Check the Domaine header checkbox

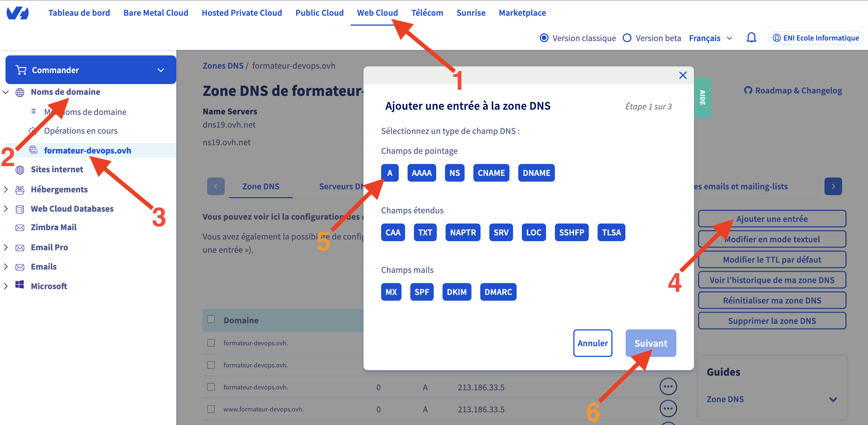point(211,319)
